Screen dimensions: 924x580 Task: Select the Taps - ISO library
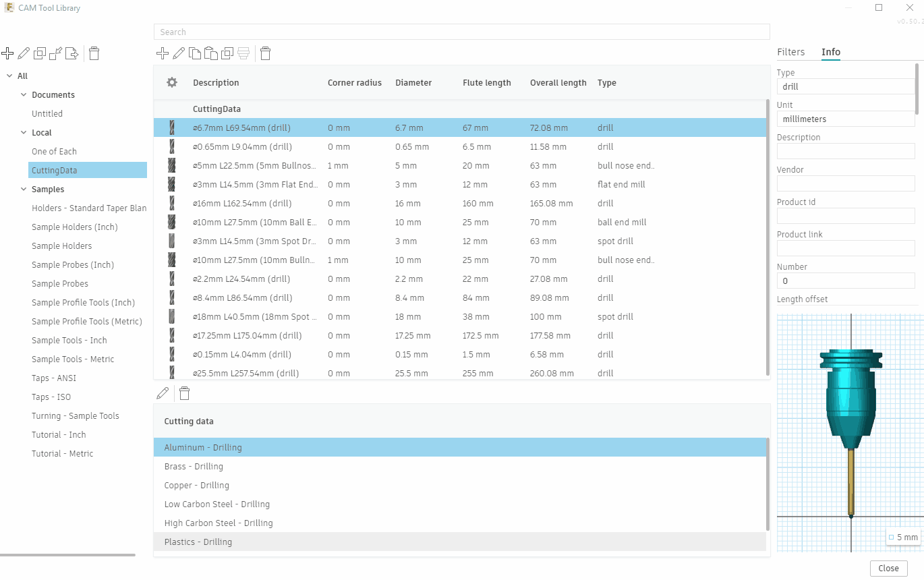[x=51, y=397]
